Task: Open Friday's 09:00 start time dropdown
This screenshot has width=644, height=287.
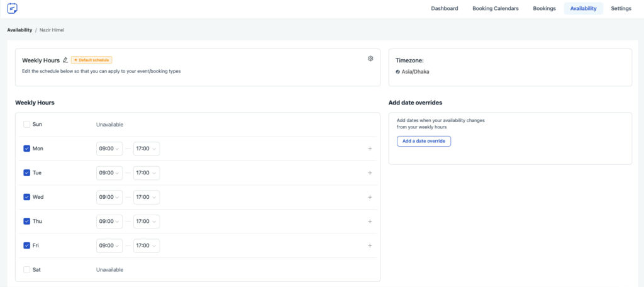Action: point(109,245)
